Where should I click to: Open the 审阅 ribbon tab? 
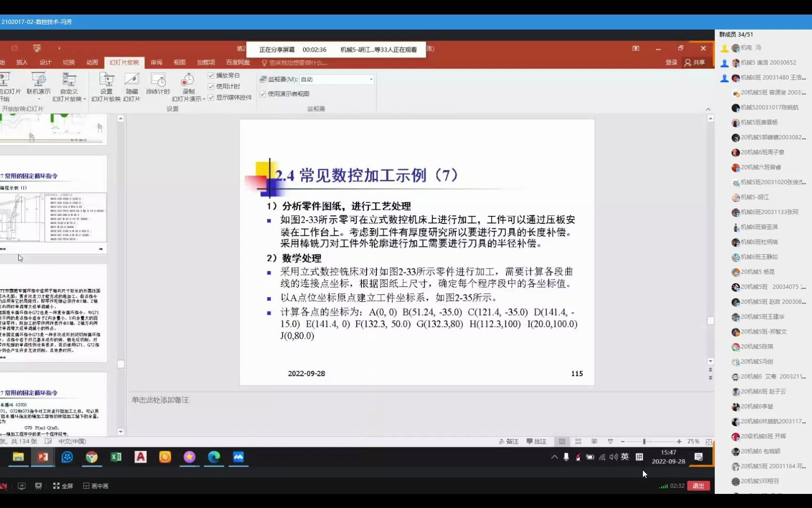pyautogui.click(x=156, y=63)
